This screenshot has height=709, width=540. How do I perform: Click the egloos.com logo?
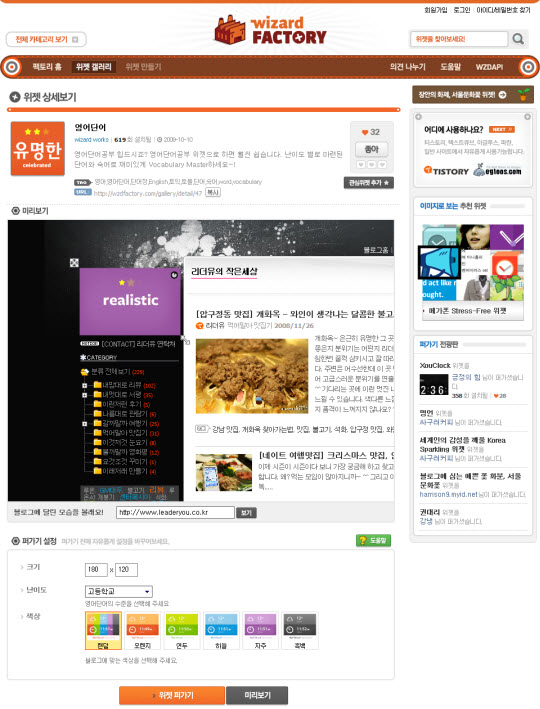(x=497, y=170)
